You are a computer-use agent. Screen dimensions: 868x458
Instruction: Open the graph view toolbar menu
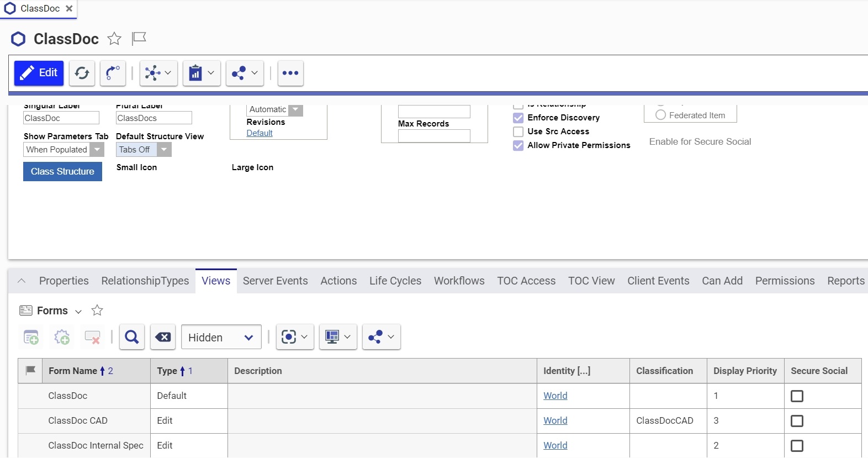click(x=158, y=73)
